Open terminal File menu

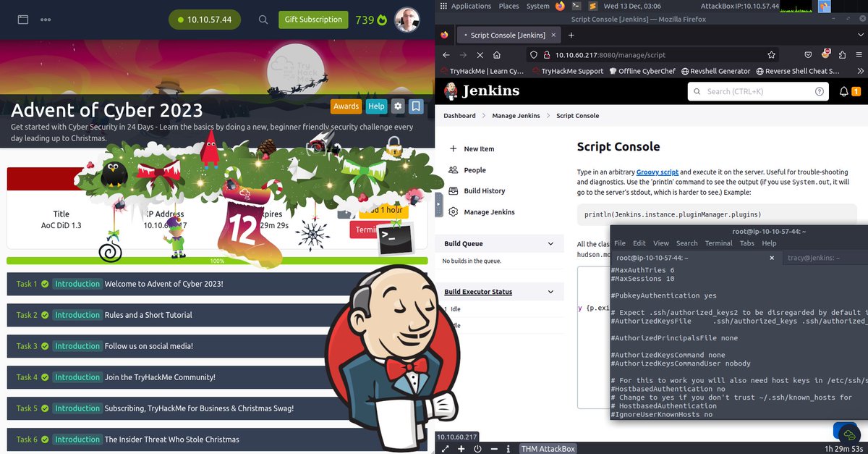pos(620,243)
